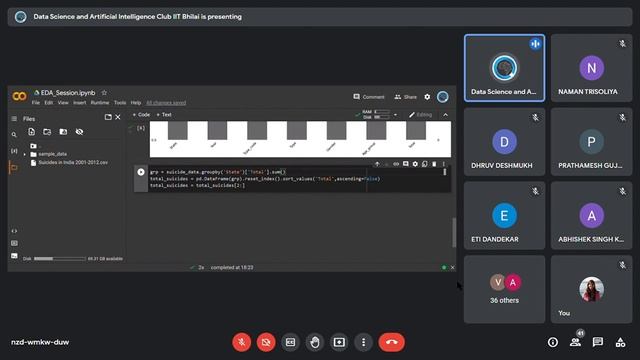Expand the RAM/Disk runtime dropdown arrow
Image resolution: width=640 pixels, height=360 pixels.
(395, 115)
